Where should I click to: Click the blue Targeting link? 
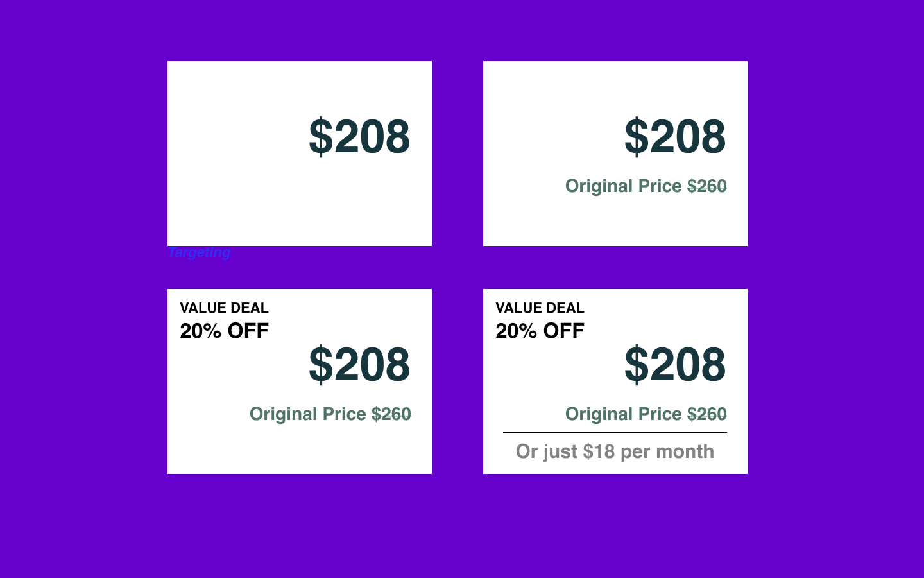pyautogui.click(x=199, y=253)
